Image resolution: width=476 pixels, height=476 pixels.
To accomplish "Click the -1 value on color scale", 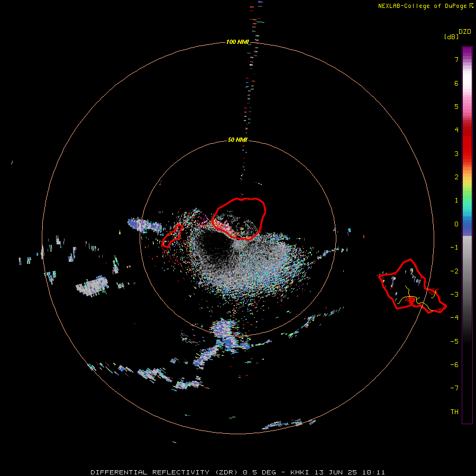I will click(x=454, y=248).
